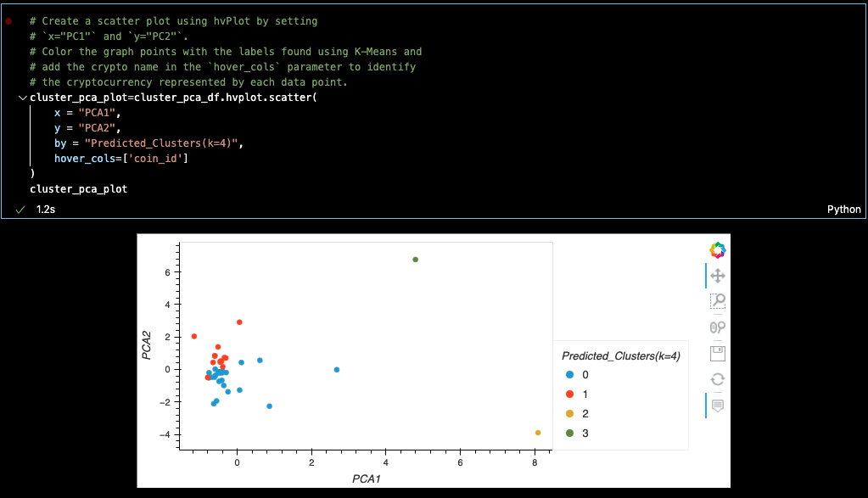Toggle the Hover tool in the toolbar
868x498 pixels.
pos(717,406)
